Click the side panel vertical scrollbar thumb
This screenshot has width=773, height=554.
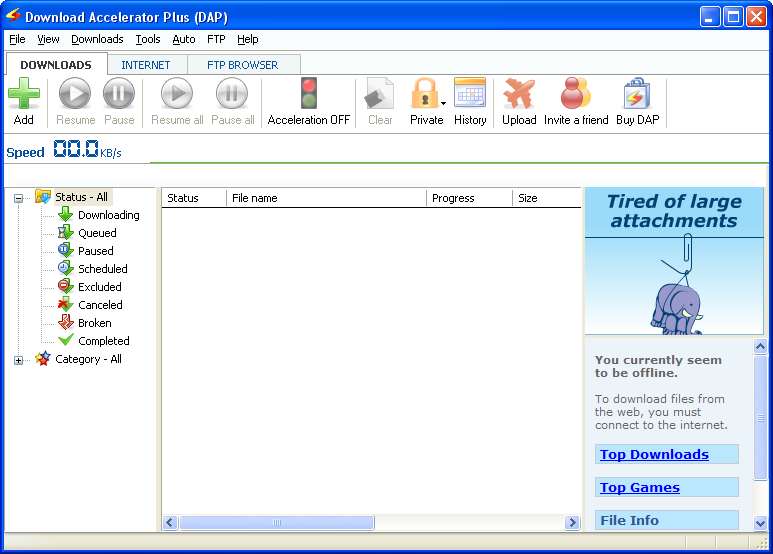(760, 417)
